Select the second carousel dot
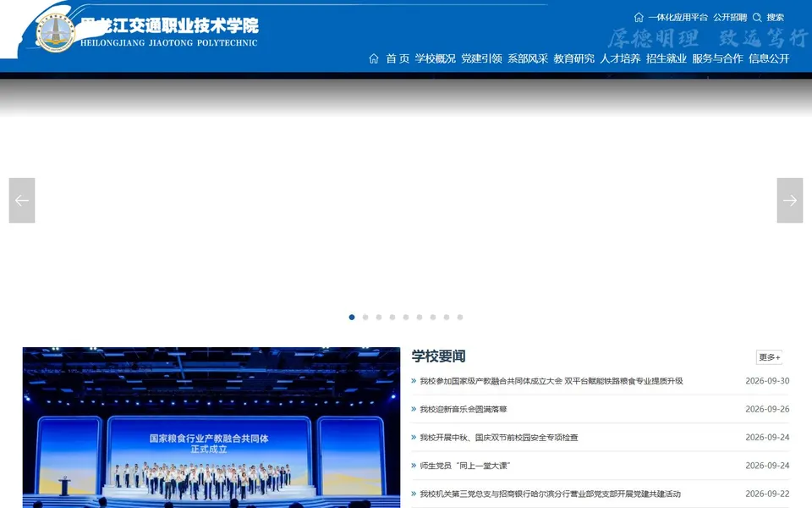 click(365, 317)
